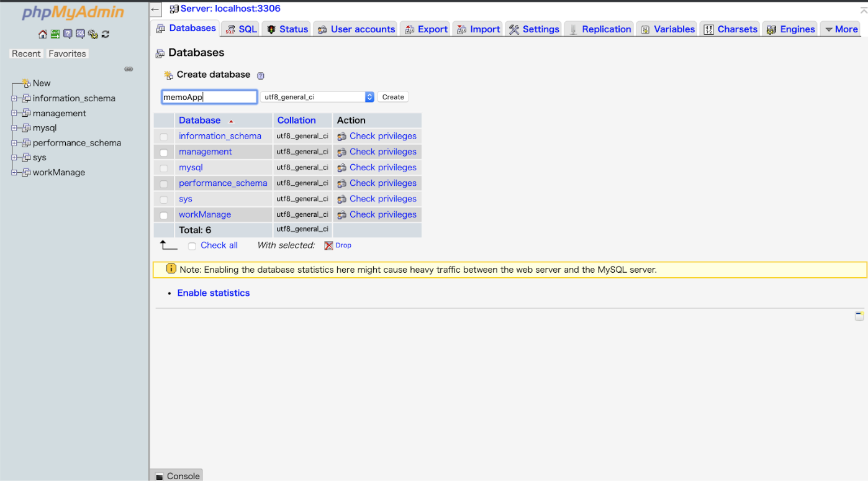
Task: Click the Create database help icon
Action: point(261,76)
